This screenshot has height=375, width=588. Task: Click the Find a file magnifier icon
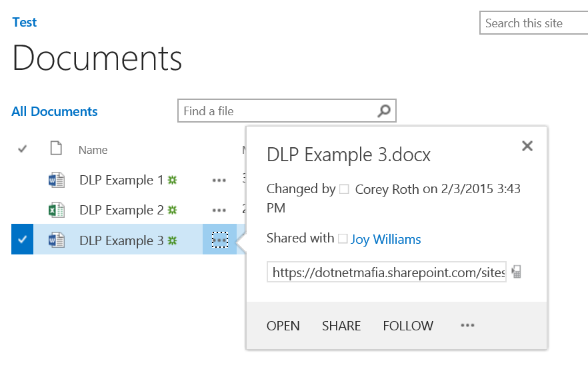coord(384,111)
